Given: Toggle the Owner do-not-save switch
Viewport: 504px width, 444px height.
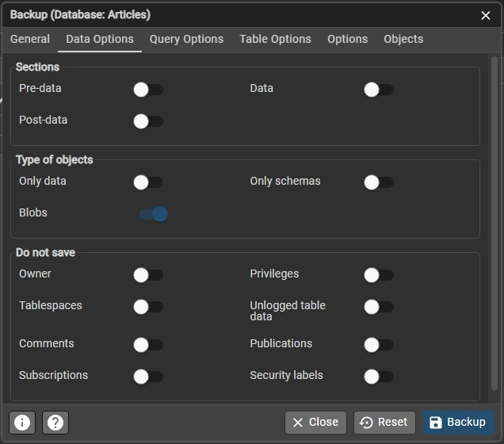Looking at the screenshot, I should (x=148, y=275).
